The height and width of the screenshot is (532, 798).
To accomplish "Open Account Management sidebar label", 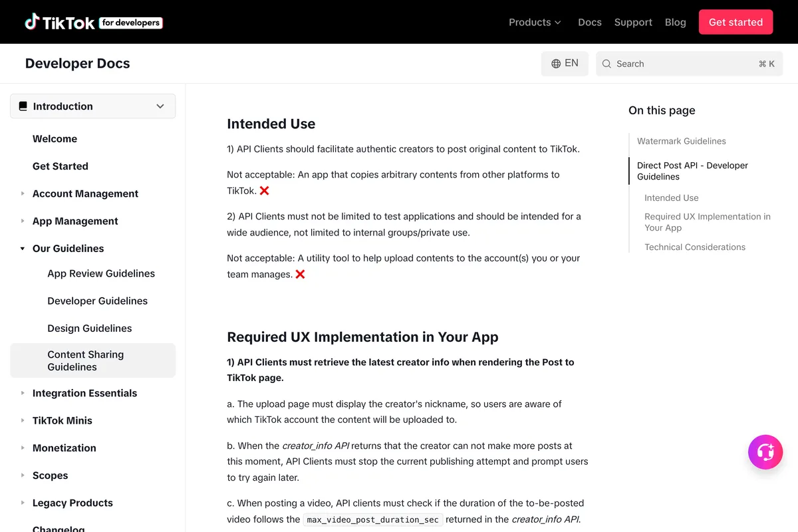I will [85, 194].
